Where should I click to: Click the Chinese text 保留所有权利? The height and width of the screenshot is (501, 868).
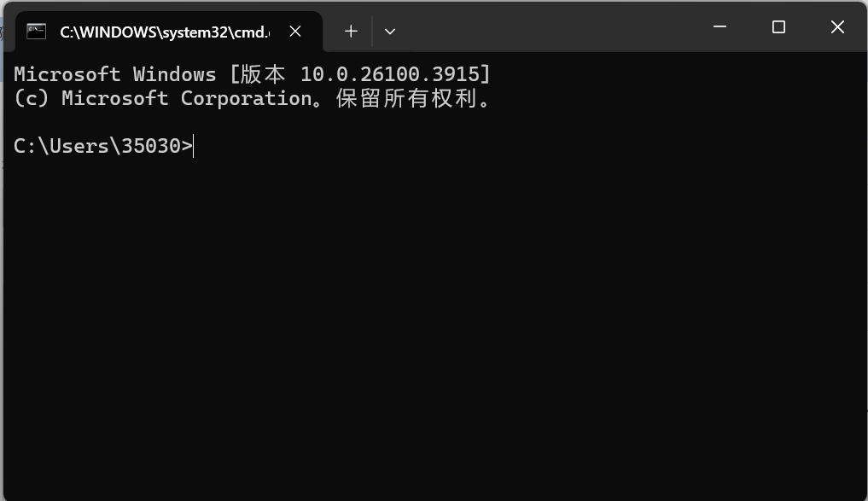coord(406,98)
